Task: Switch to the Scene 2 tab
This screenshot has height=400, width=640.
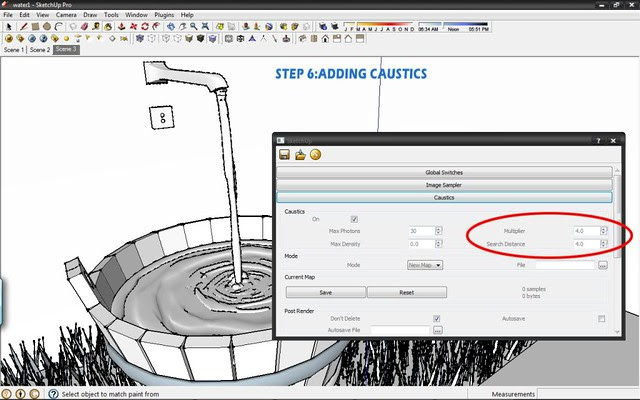Action: pyautogui.click(x=40, y=50)
